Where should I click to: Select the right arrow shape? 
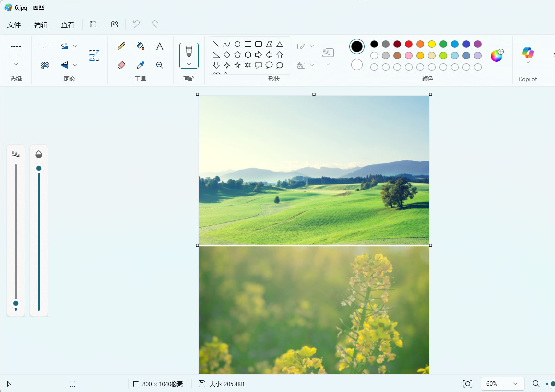pos(259,55)
